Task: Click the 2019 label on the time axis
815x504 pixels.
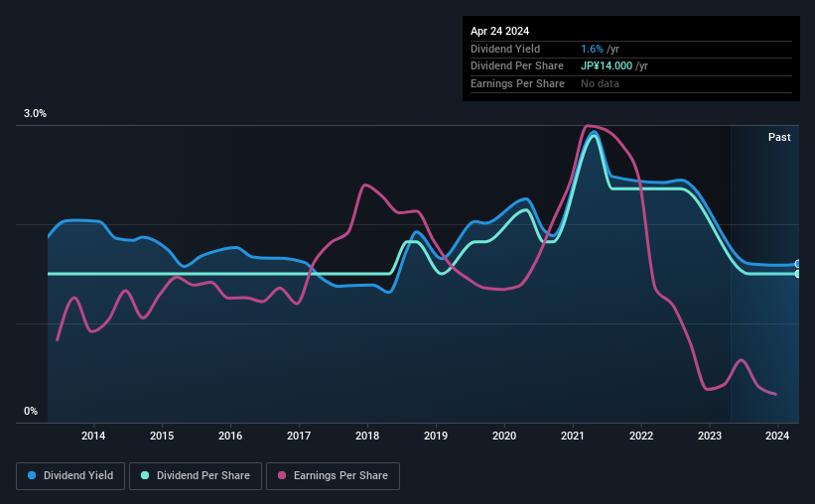Action: coord(436,436)
